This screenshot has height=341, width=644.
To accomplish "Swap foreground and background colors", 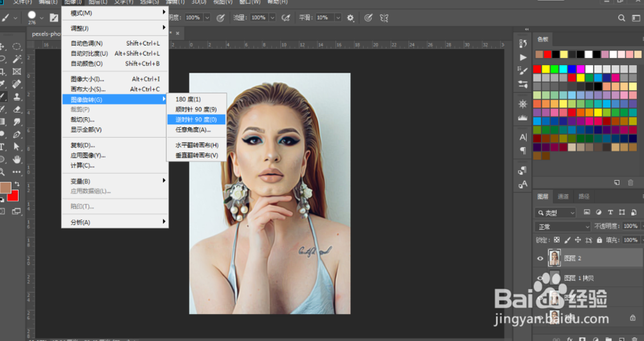I will click(x=17, y=184).
